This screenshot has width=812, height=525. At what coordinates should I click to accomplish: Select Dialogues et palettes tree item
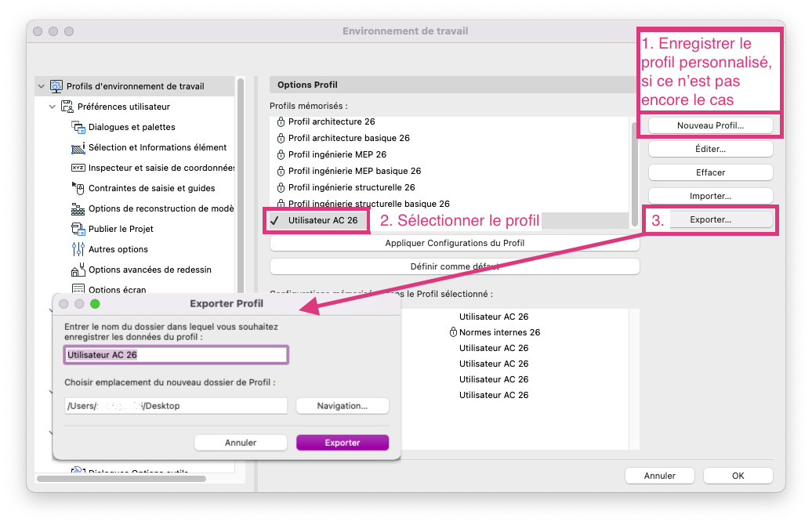tap(132, 127)
